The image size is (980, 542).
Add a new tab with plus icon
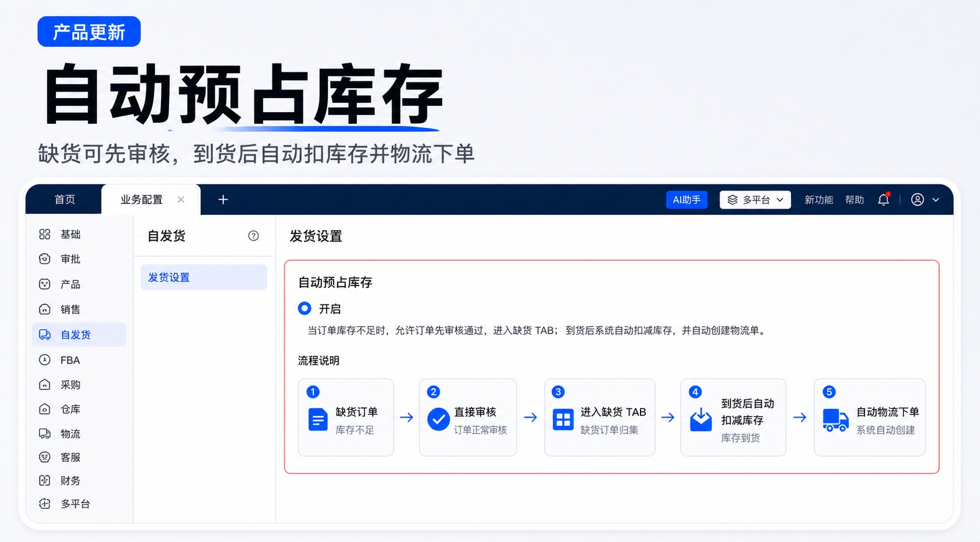pos(223,200)
